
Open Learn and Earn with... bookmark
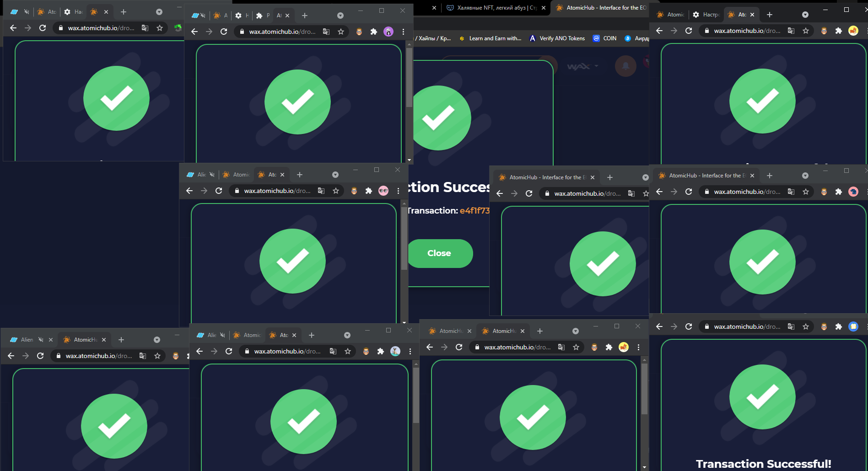490,38
